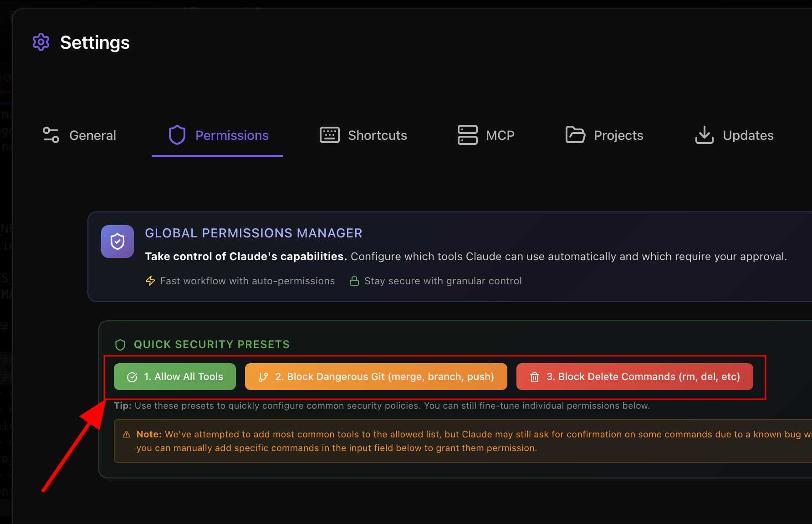The width and height of the screenshot is (812, 524).
Task: Click the 'QUICK SECURITY PRESETS' heading
Action: coord(212,344)
